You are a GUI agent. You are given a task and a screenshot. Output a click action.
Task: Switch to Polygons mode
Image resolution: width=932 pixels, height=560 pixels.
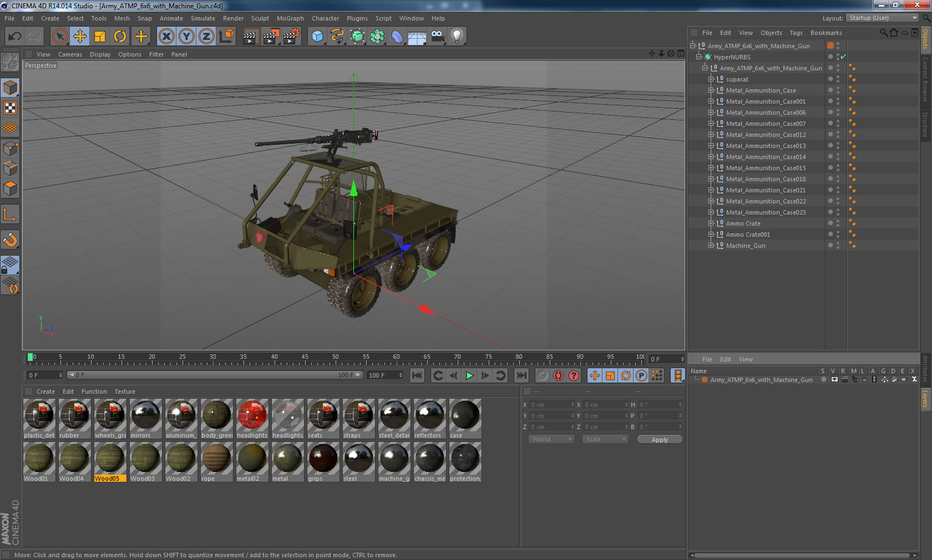[x=10, y=189]
